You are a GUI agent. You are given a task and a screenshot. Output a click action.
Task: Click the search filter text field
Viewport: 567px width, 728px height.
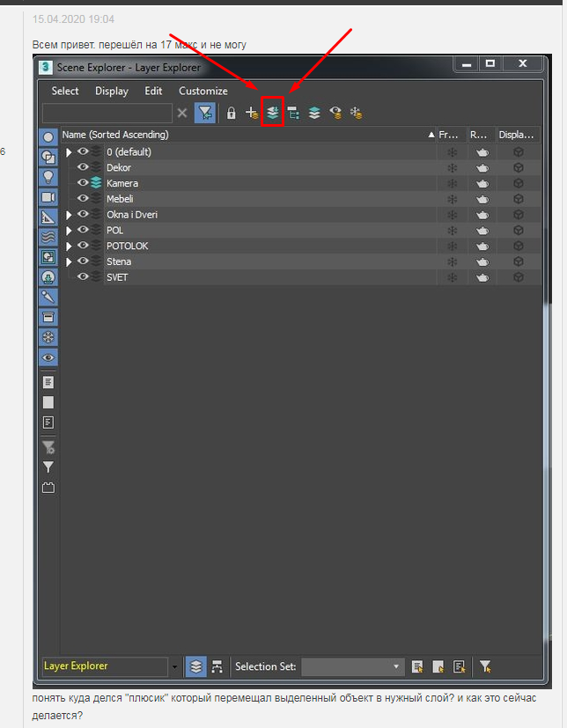[107, 113]
